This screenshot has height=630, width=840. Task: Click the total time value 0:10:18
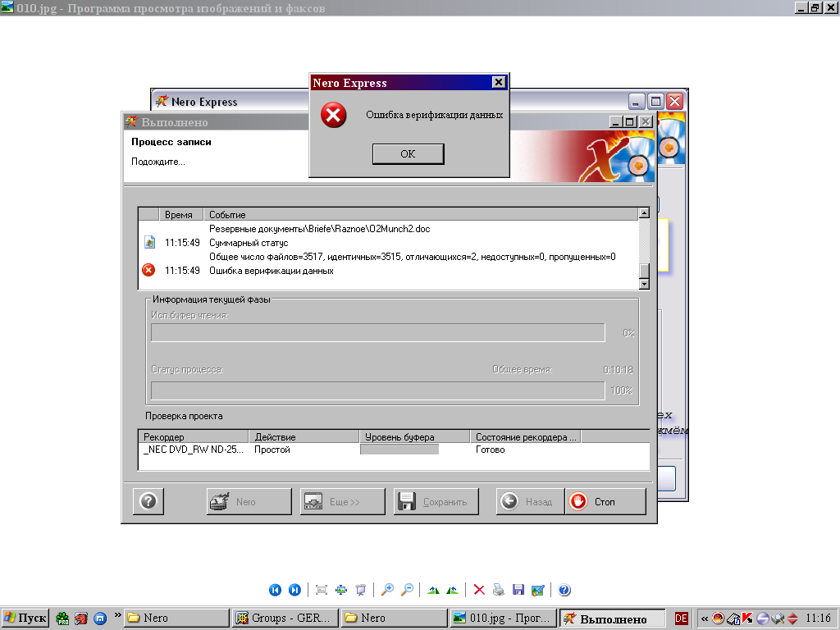coord(618,370)
